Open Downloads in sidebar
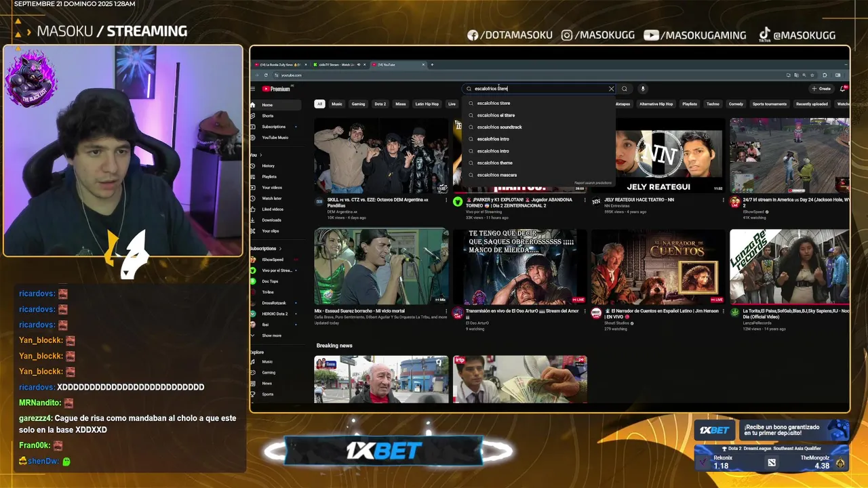This screenshot has width=868, height=488. point(275,220)
